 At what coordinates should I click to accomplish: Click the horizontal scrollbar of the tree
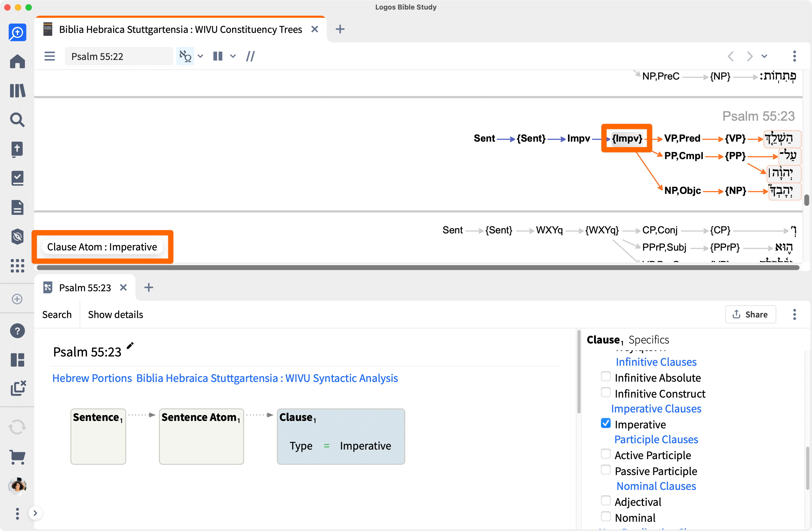418,268
